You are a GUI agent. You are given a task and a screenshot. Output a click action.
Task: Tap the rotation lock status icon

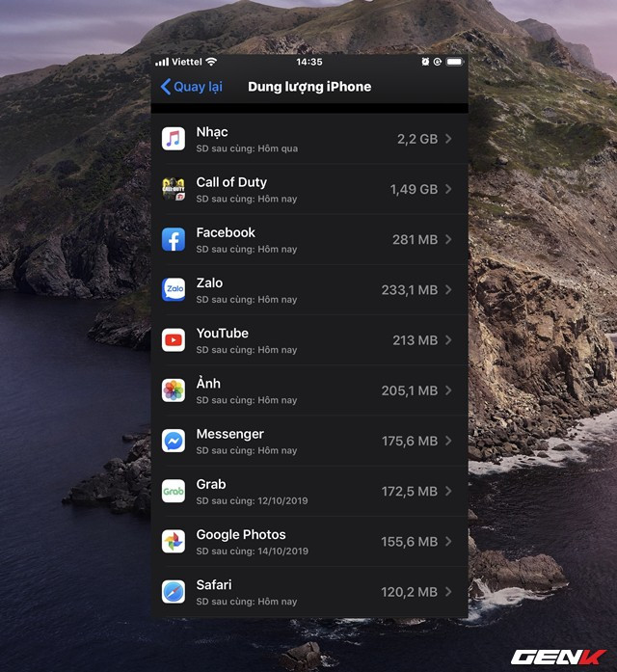(438, 62)
